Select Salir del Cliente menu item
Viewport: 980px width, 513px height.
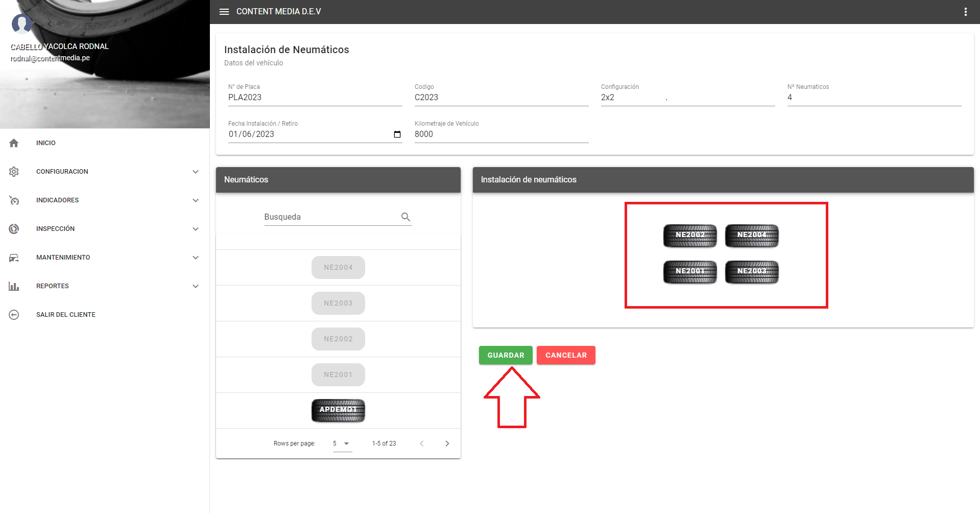(65, 315)
